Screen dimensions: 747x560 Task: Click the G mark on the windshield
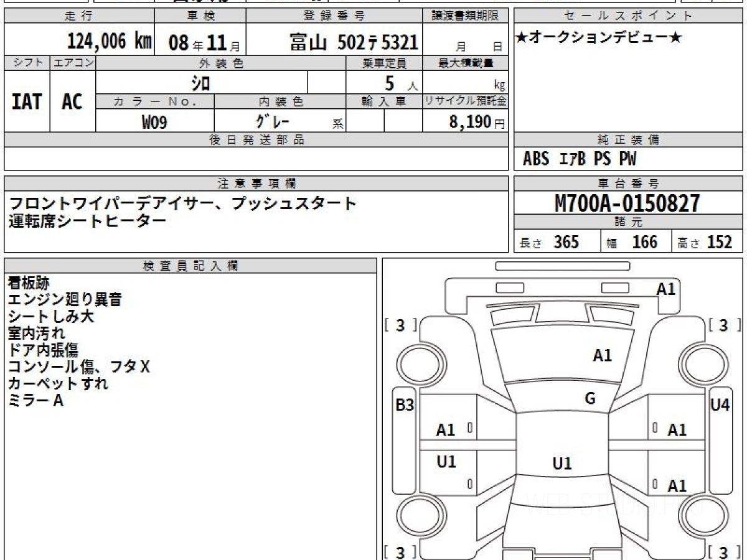[590, 399]
